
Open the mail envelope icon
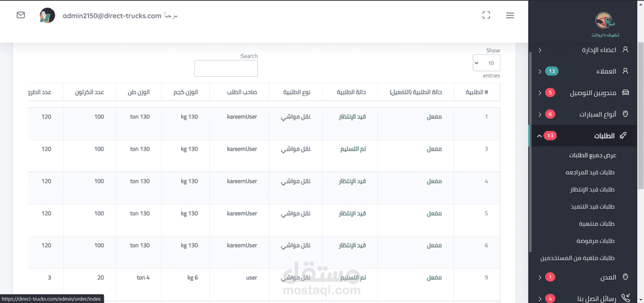21,15
